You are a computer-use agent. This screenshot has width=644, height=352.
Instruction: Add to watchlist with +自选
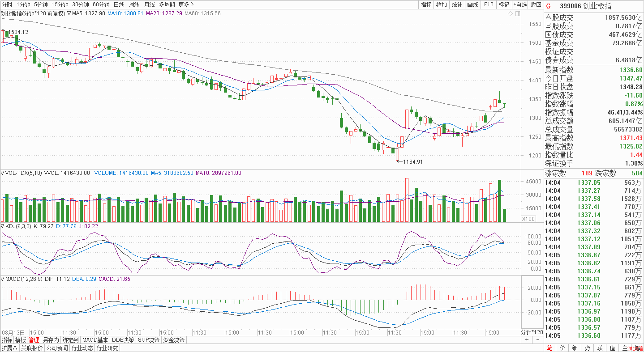pos(520,4)
